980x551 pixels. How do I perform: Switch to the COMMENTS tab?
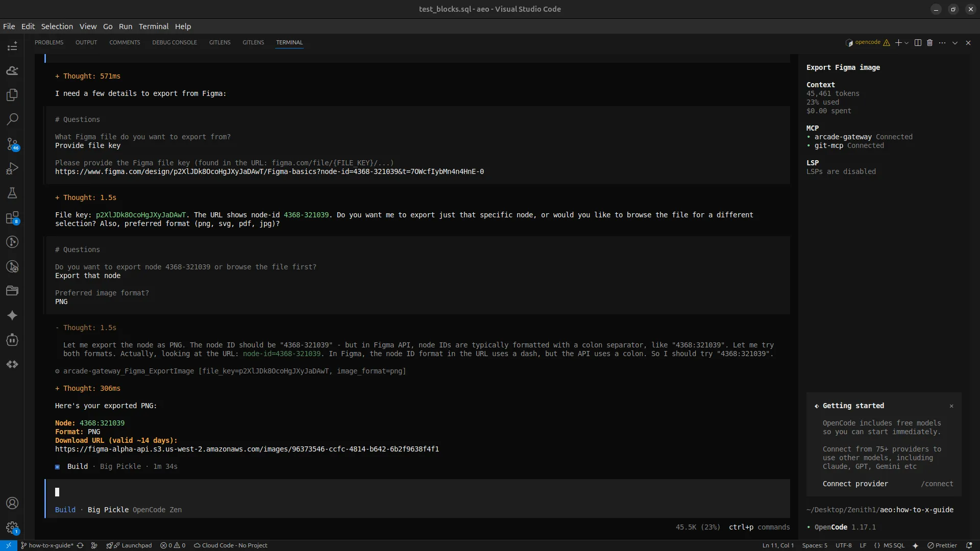tap(125, 42)
